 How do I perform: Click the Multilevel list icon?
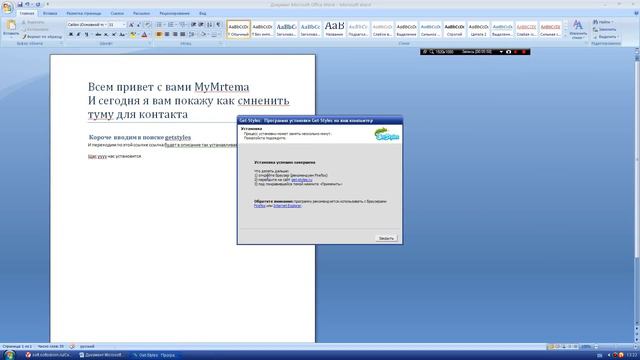[183, 25]
